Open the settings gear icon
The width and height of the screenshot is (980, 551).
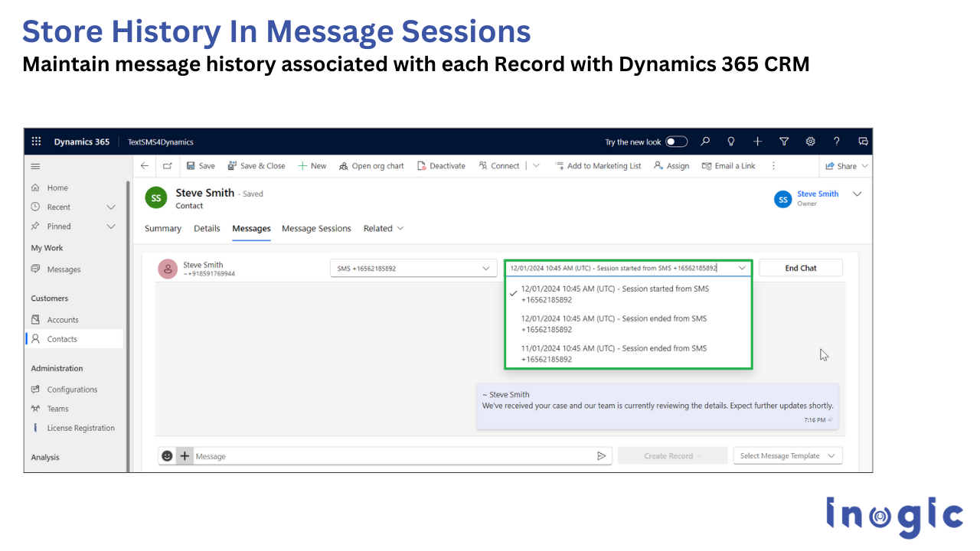[x=811, y=142]
